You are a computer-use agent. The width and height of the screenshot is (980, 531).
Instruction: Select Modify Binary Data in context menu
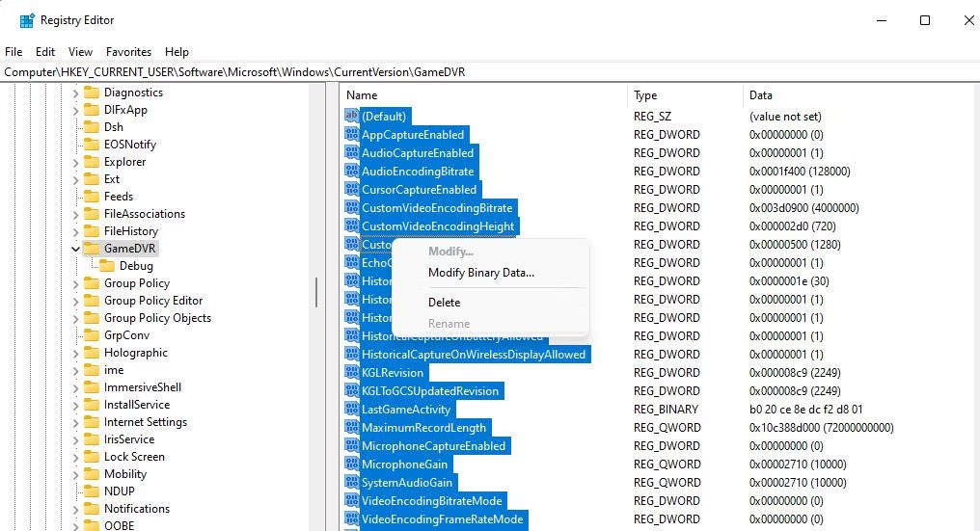pyautogui.click(x=480, y=273)
